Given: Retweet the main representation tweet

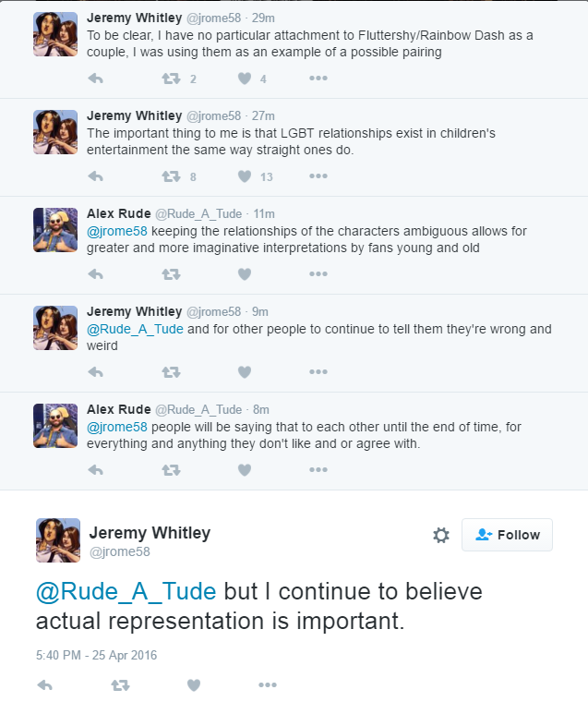Looking at the screenshot, I should click(120, 685).
